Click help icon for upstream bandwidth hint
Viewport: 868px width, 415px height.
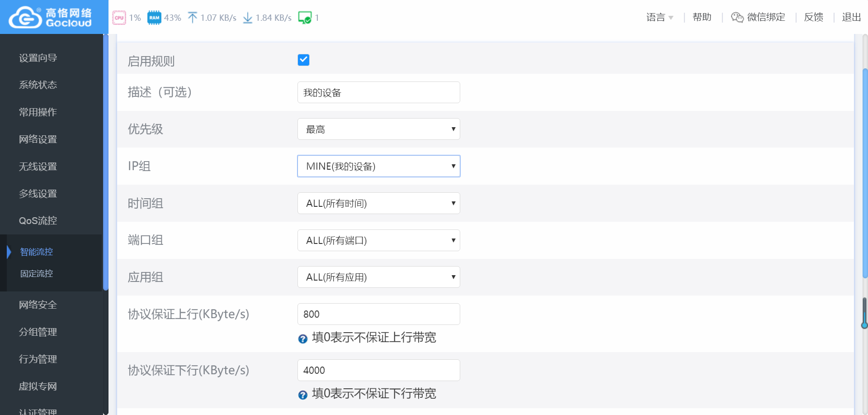pos(303,339)
